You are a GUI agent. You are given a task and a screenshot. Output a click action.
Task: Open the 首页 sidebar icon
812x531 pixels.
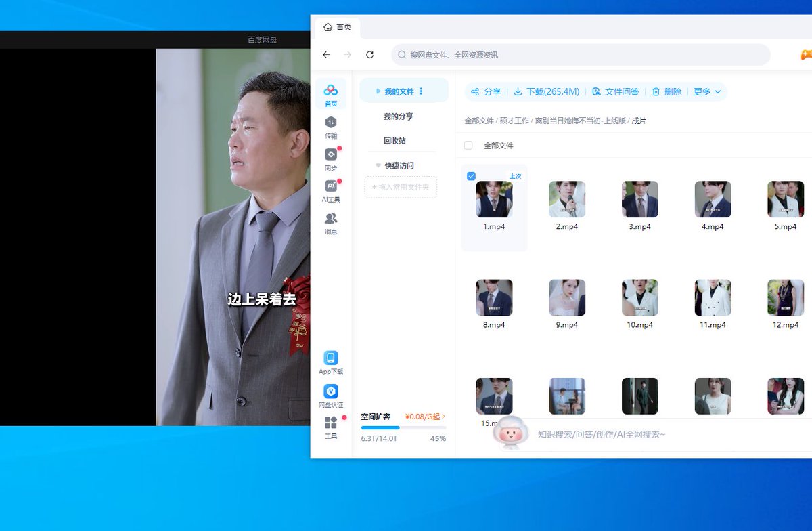[x=331, y=94]
